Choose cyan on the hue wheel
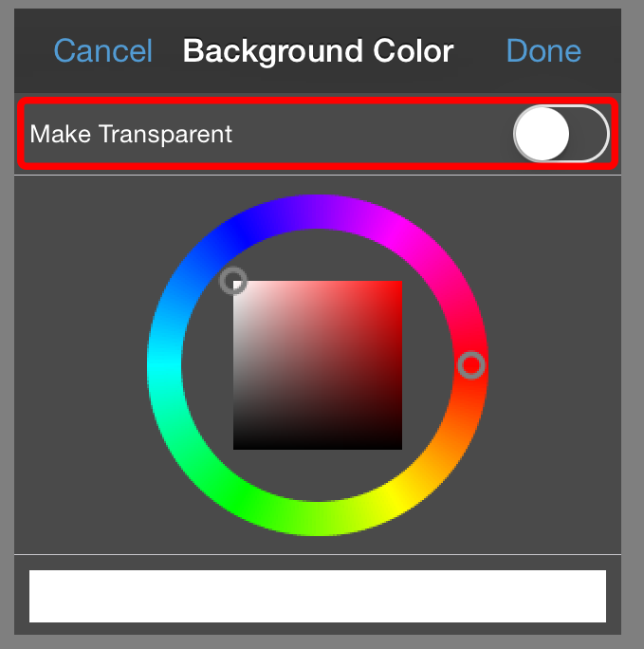The image size is (644, 649). coord(164,365)
